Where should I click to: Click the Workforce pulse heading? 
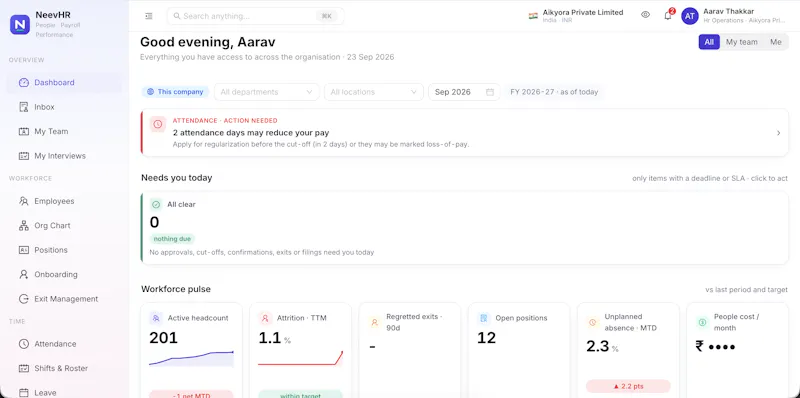[x=176, y=289]
